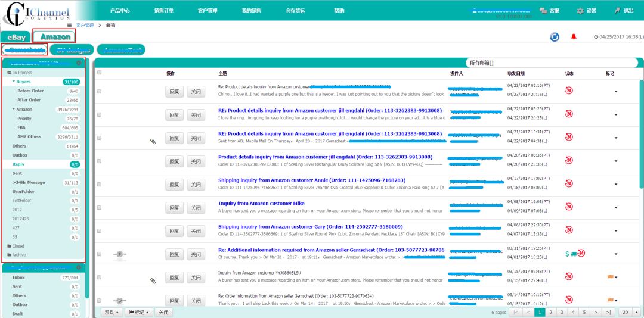Check Annie shipping inquiry row checkbox
The height and width of the screenshot is (318, 644).
(x=99, y=184)
